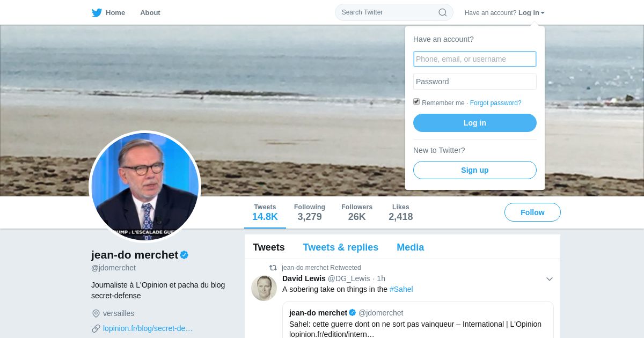Open David Lewis's avatar thumbnail
Viewport: 644px width, 338px height.
click(264, 288)
